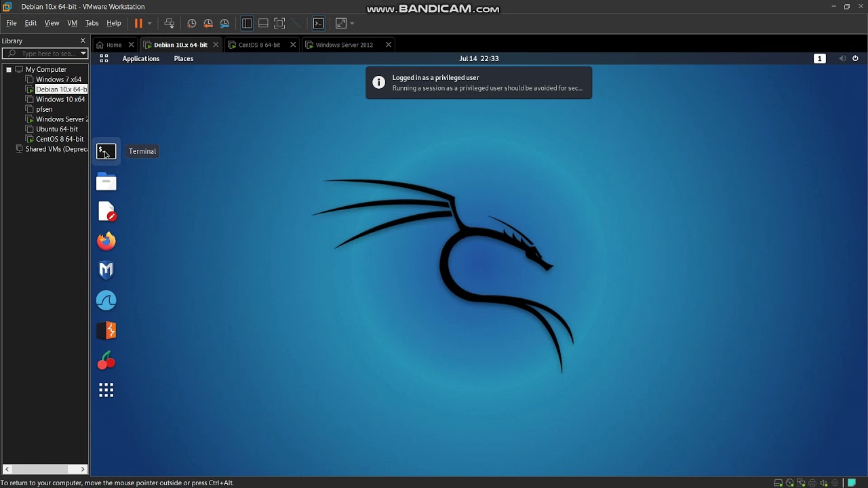Select Windows Server VM in library tree
The image size is (868, 488).
(x=62, y=119)
